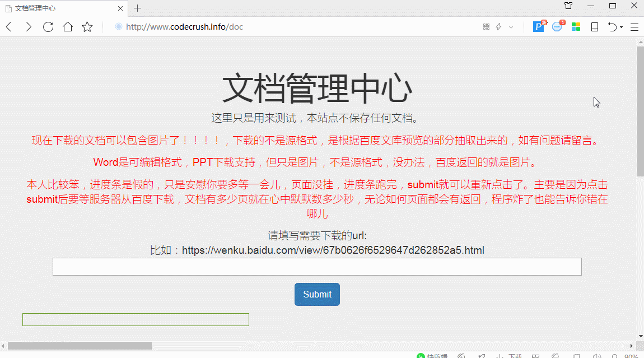Open the 下载 downloads item in the status bar

tap(509, 356)
